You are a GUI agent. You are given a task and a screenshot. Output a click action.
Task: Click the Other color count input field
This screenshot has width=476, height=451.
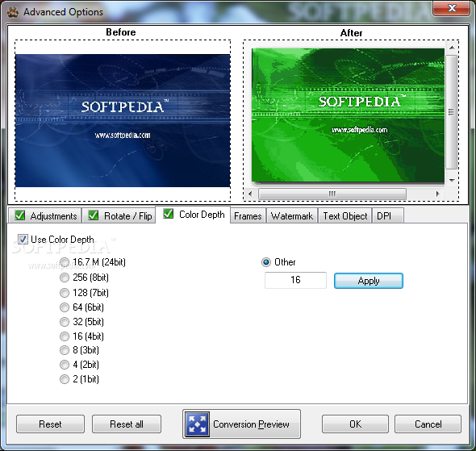[x=295, y=280]
